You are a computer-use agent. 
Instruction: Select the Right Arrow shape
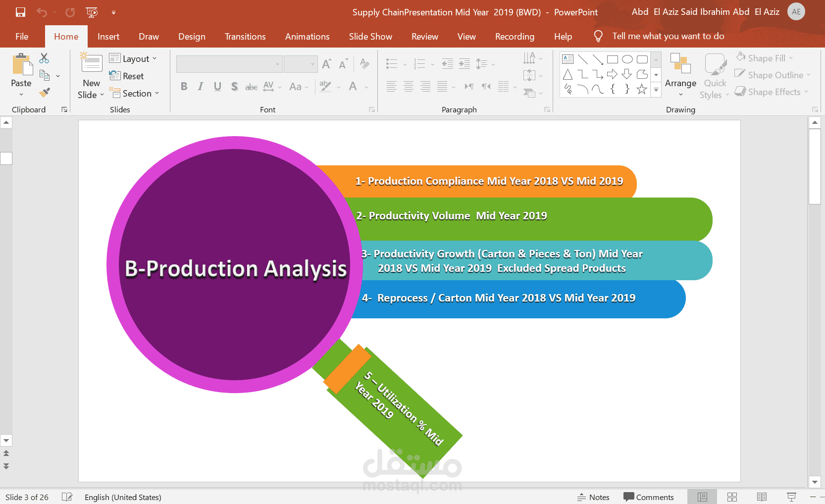point(613,74)
